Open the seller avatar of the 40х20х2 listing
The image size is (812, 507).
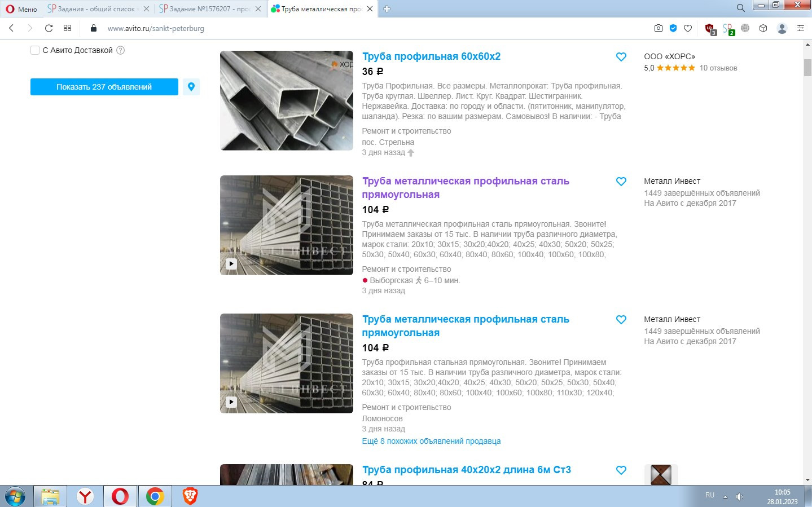[661, 474]
